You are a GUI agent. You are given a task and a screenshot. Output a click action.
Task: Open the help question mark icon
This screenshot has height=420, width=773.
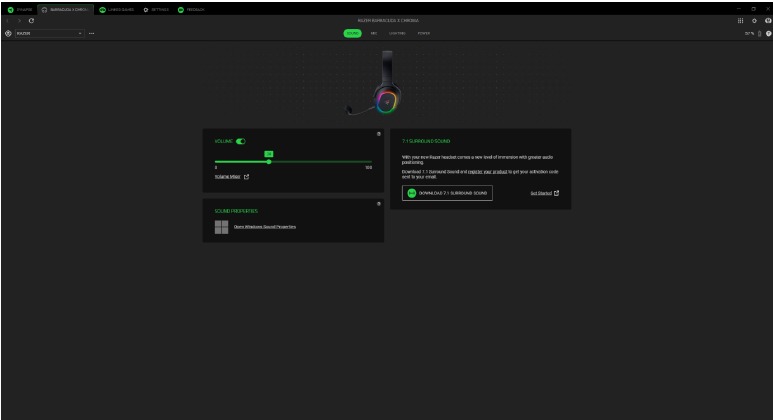(769, 34)
